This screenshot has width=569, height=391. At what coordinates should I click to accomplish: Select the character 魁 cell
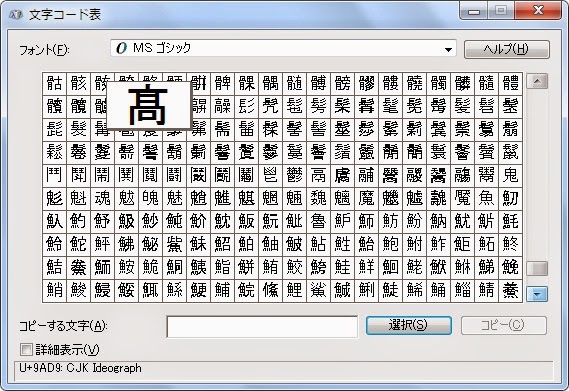coord(78,198)
